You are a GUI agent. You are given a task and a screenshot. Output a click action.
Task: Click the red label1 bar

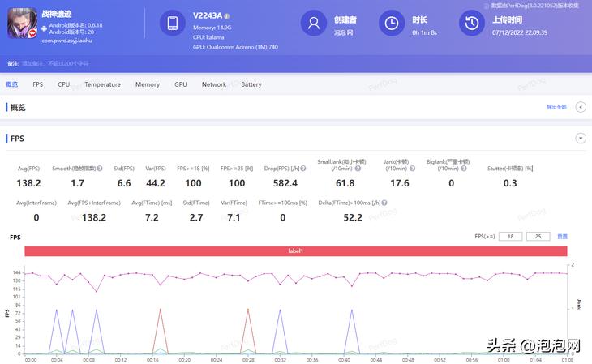click(295, 251)
